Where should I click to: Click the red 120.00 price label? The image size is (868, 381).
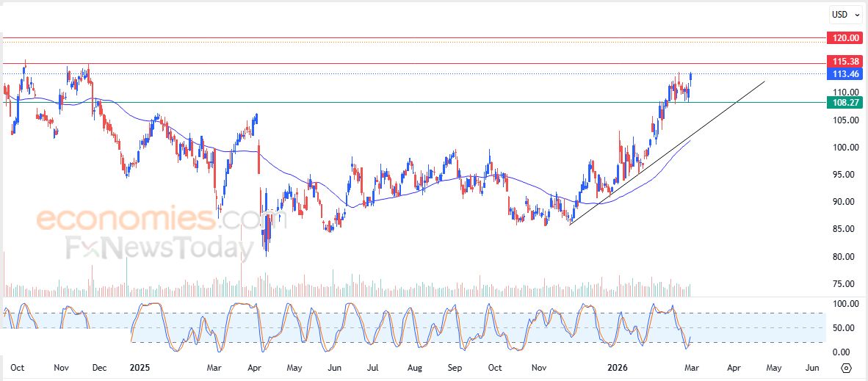click(x=843, y=37)
